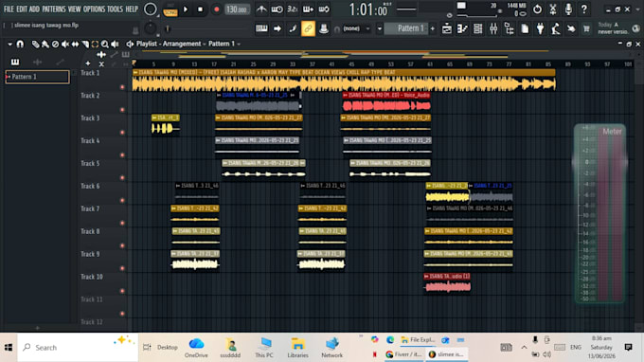Toggle typing keyboard to piano icon

[261, 28]
